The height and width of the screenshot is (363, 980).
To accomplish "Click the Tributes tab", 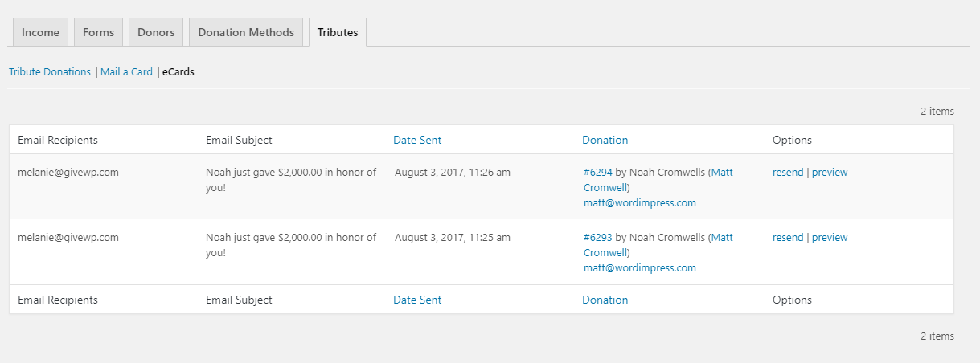I will (338, 33).
